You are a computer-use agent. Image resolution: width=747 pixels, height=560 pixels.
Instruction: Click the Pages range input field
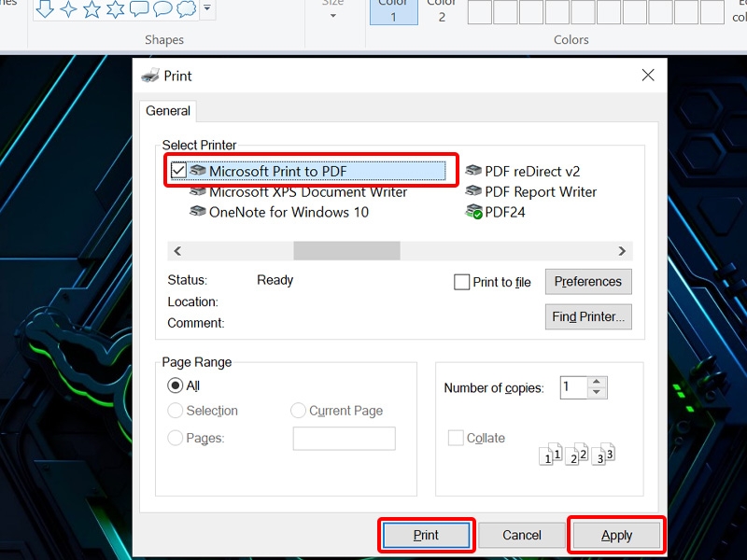click(x=345, y=439)
